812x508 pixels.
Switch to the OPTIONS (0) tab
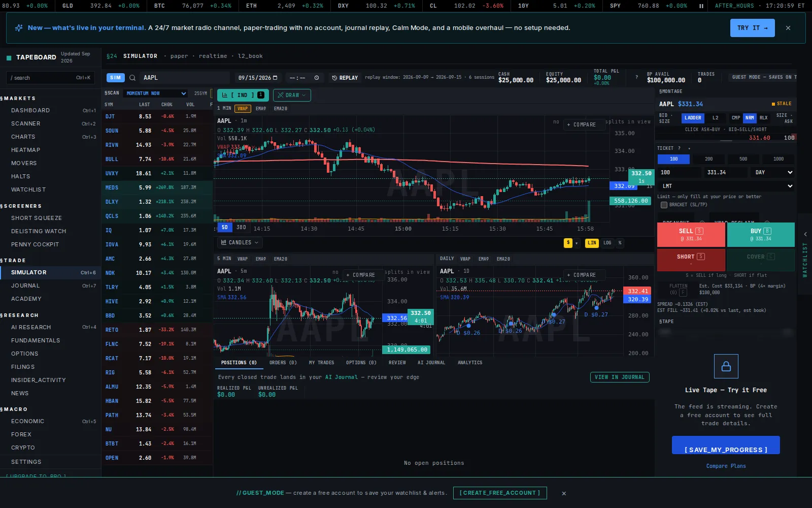[x=361, y=363]
